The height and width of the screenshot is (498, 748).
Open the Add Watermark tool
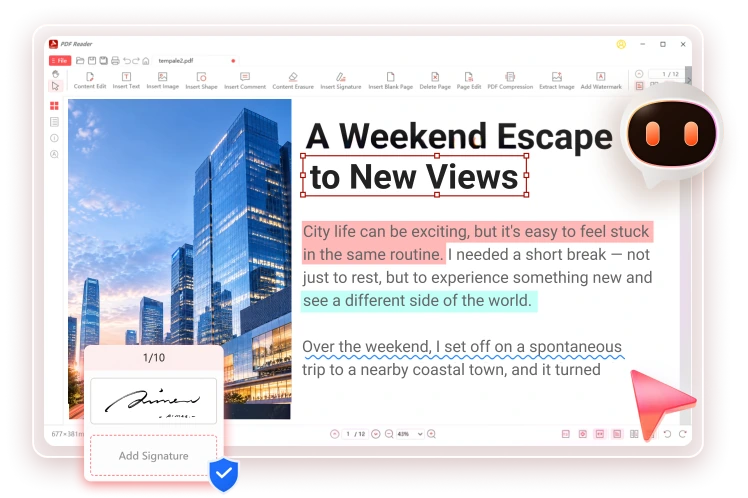(x=601, y=81)
